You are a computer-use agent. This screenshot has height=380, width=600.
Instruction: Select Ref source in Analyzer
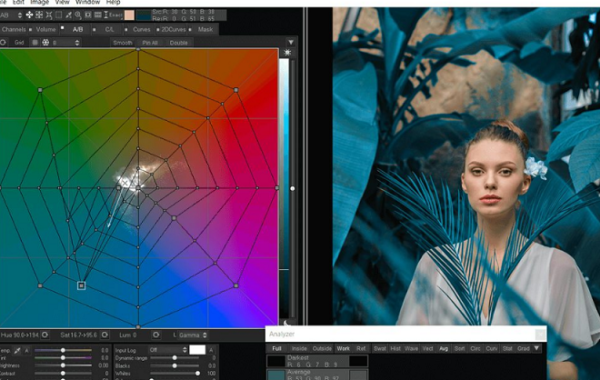pos(361,349)
